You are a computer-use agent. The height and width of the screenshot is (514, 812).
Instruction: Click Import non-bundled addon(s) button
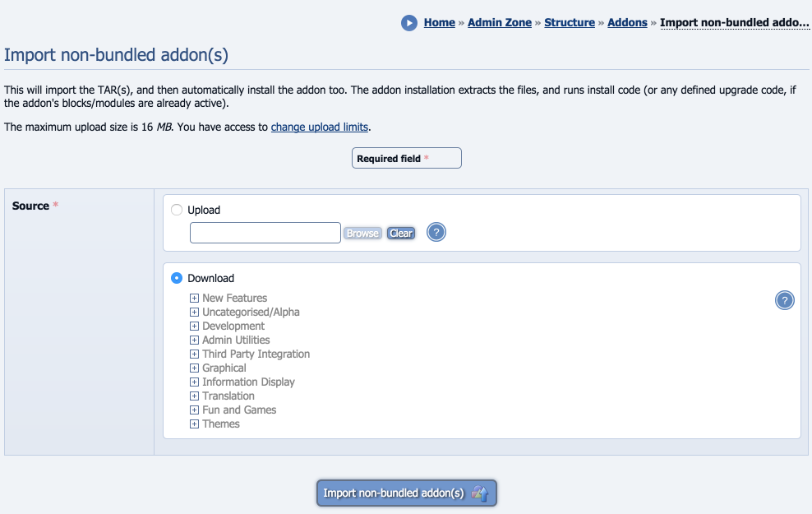coord(407,493)
